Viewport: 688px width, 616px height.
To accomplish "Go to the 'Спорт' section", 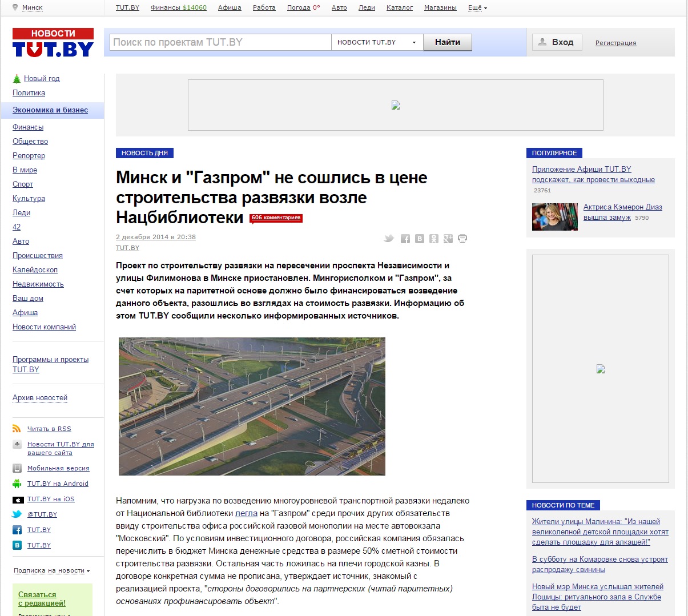I will click(23, 184).
